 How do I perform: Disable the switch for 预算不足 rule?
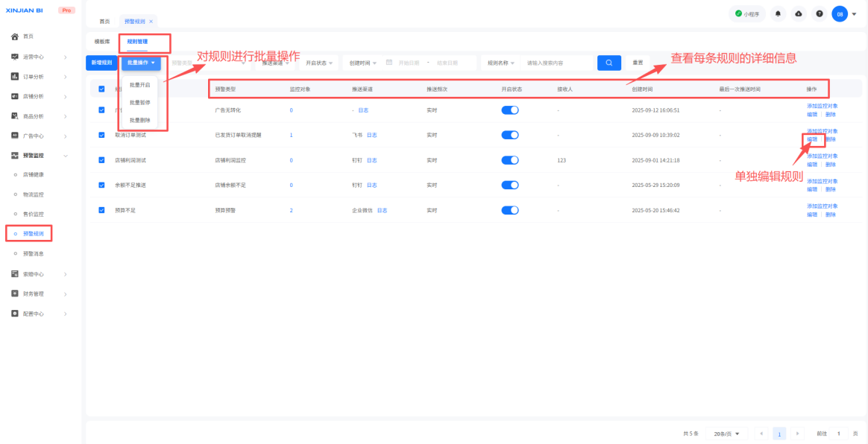pyautogui.click(x=510, y=210)
